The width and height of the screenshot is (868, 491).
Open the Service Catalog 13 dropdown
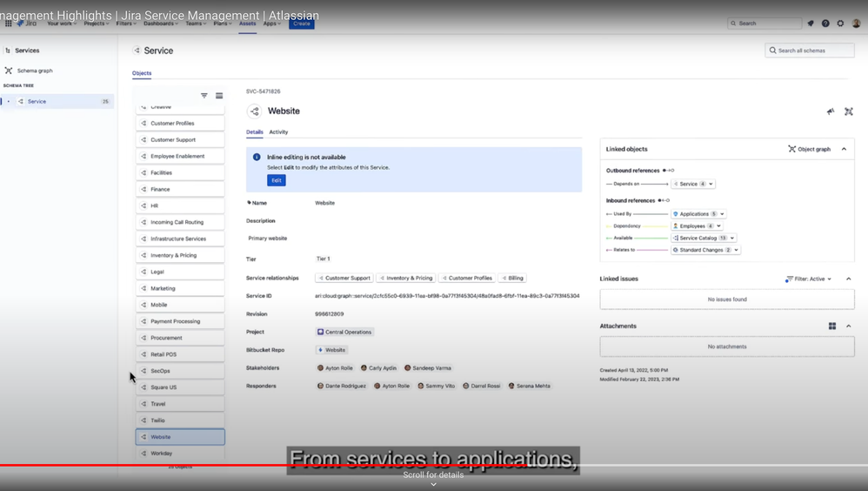pos(704,238)
